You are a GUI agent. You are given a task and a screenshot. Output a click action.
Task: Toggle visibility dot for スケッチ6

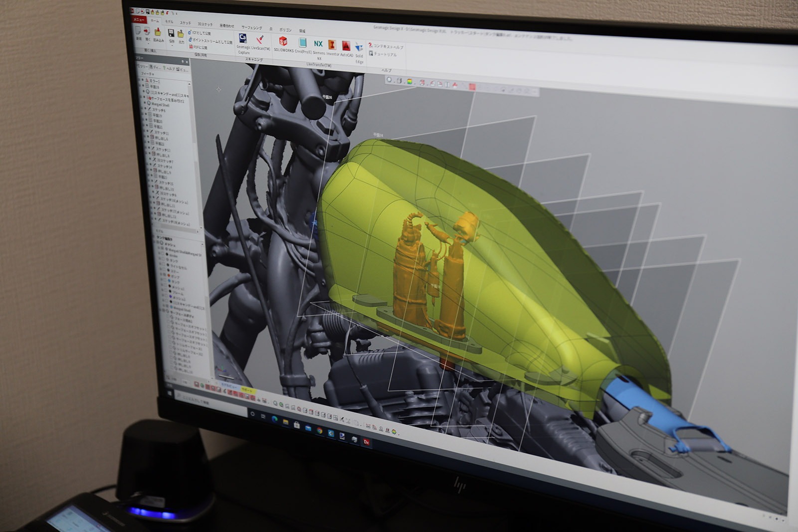click(x=146, y=109)
